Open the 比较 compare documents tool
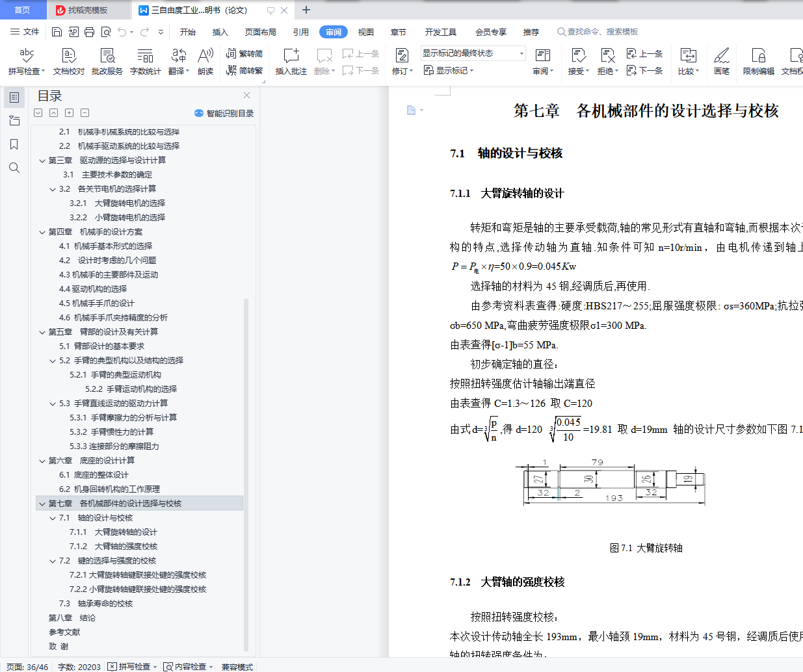 [x=688, y=62]
